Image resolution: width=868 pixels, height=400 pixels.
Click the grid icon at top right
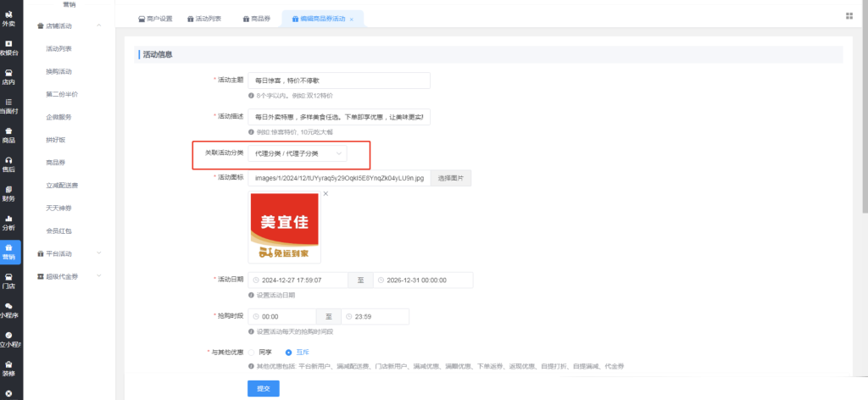(x=849, y=16)
